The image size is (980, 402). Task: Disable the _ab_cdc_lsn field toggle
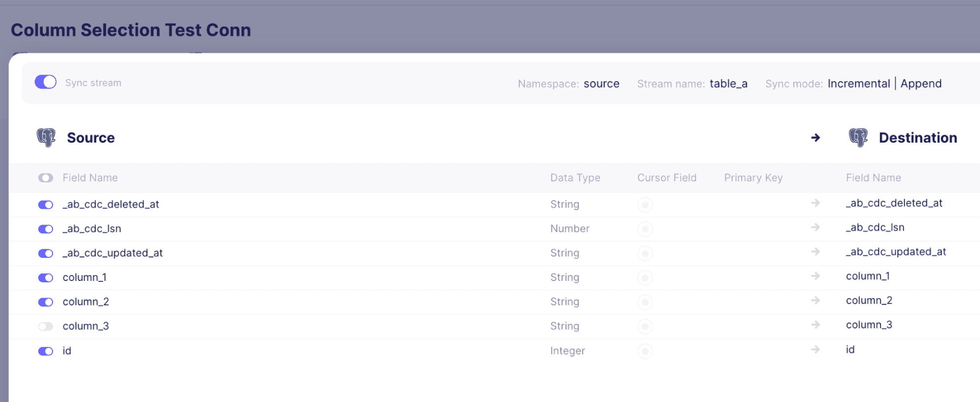click(46, 229)
